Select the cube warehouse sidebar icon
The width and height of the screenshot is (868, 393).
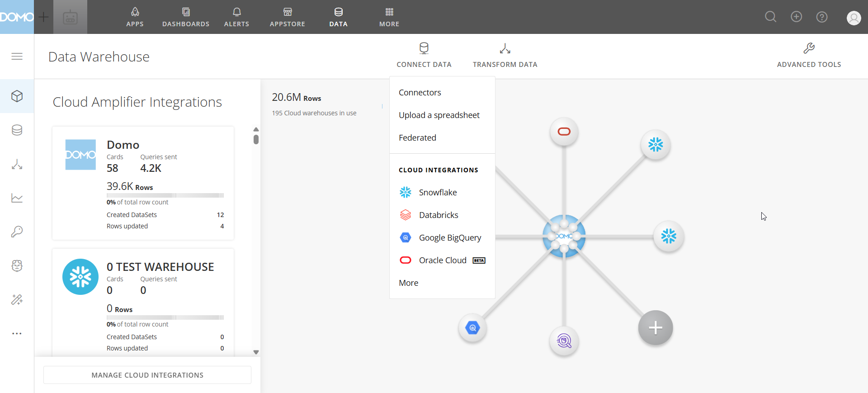click(17, 96)
